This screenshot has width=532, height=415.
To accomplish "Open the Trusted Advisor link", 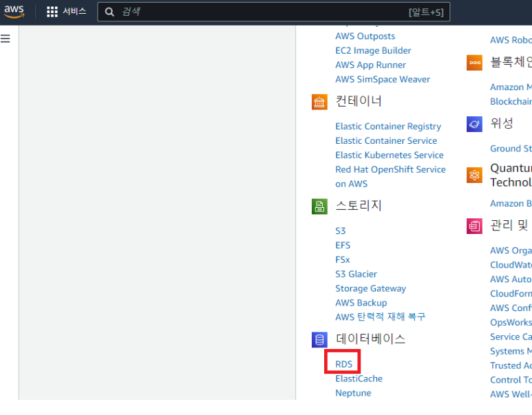I will coord(511,365).
